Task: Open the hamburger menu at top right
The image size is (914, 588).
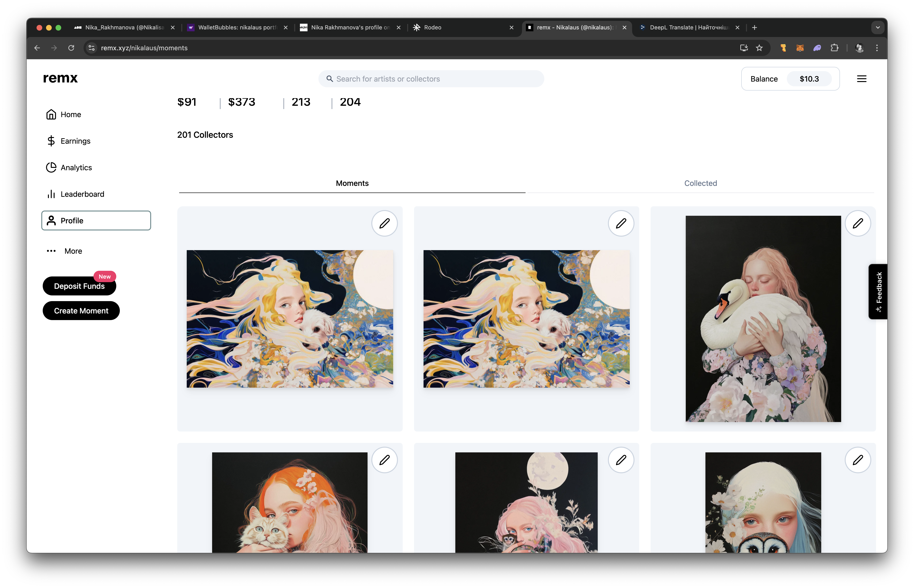Action: click(x=861, y=79)
